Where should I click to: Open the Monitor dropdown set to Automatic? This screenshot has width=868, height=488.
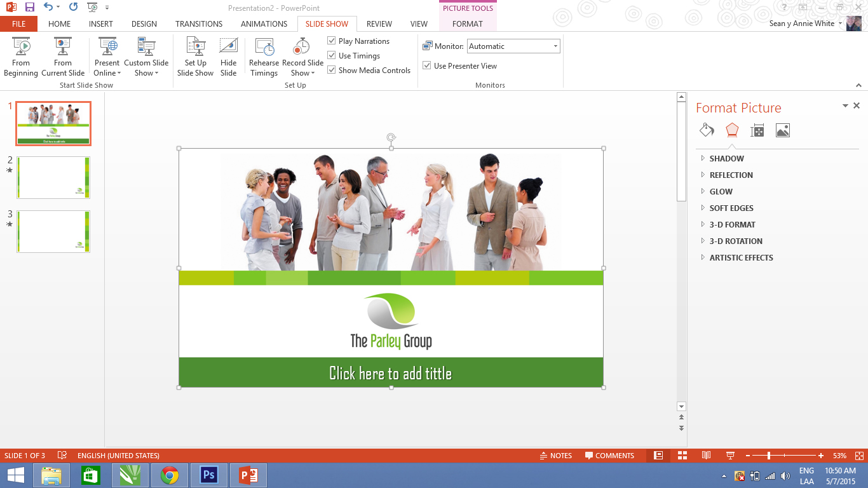(x=513, y=46)
